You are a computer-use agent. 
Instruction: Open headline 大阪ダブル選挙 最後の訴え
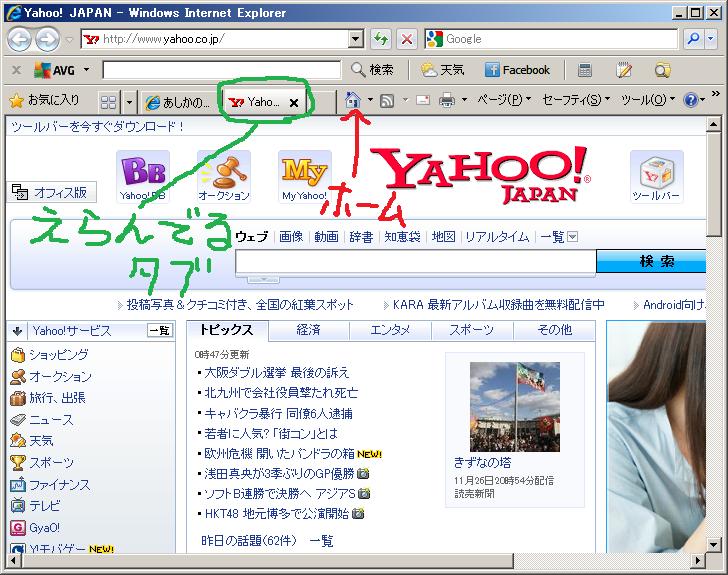click(276, 373)
